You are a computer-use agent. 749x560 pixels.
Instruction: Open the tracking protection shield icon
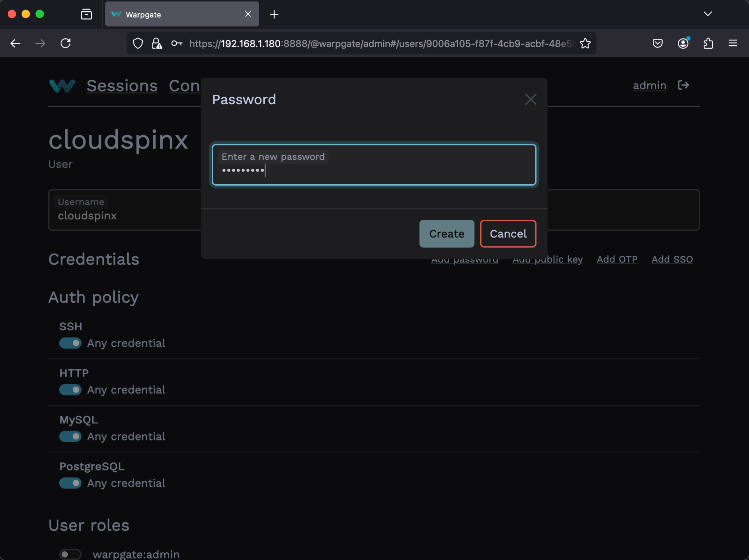[138, 43]
